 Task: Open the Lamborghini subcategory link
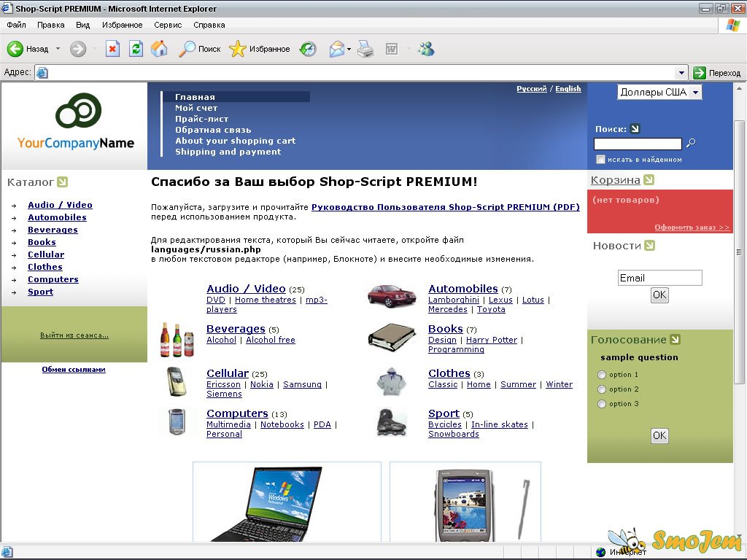454,300
